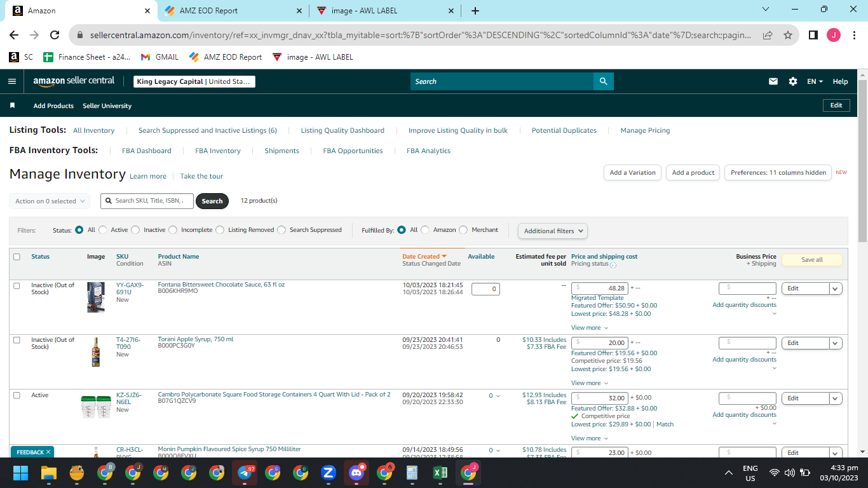Open Windows Start menu
The image size is (868, 488).
(x=21, y=473)
